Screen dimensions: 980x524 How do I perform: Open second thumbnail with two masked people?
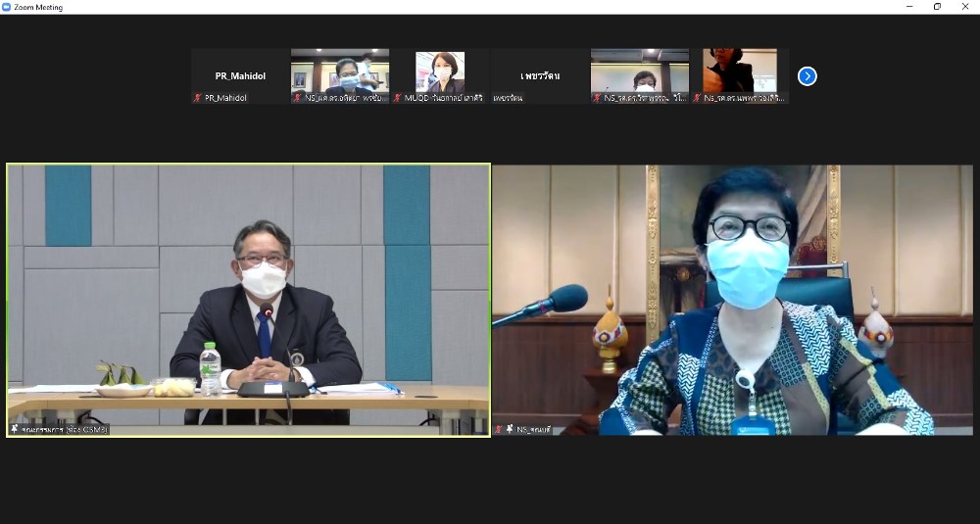(x=340, y=71)
